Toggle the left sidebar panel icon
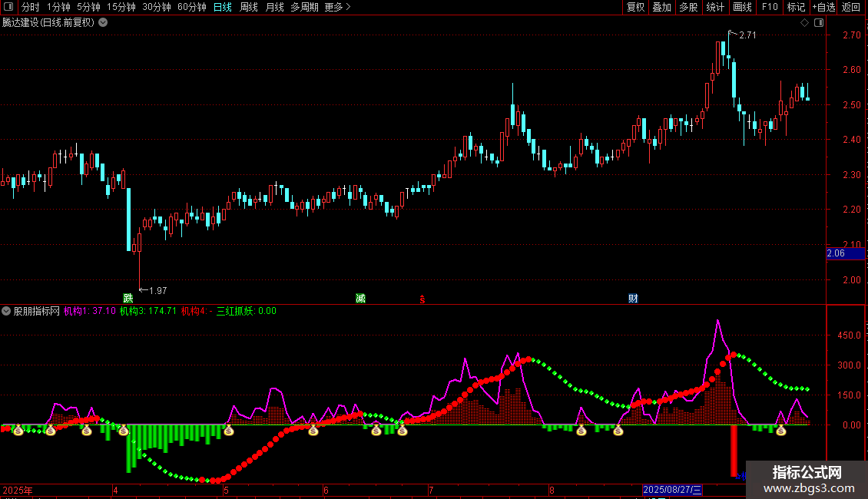Screen dimensions: 868x499 pyautogui.click(x=8, y=7)
